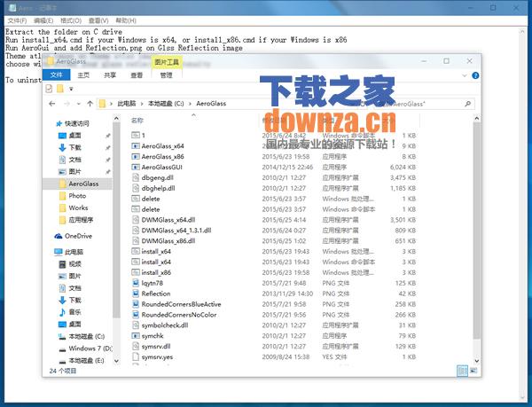Go back with the back arrow
The image size is (532, 407).
click(x=52, y=104)
